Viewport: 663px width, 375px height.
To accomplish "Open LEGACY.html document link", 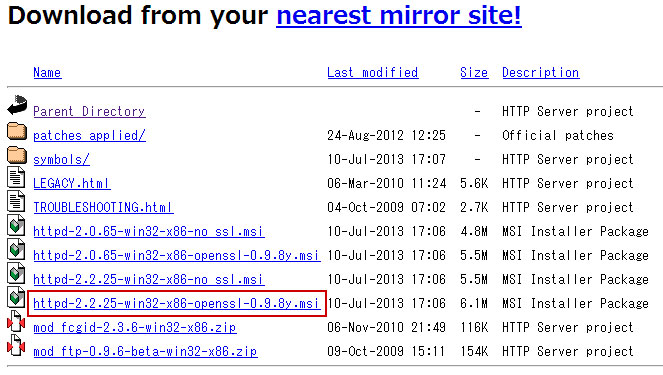I will (x=71, y=183).
